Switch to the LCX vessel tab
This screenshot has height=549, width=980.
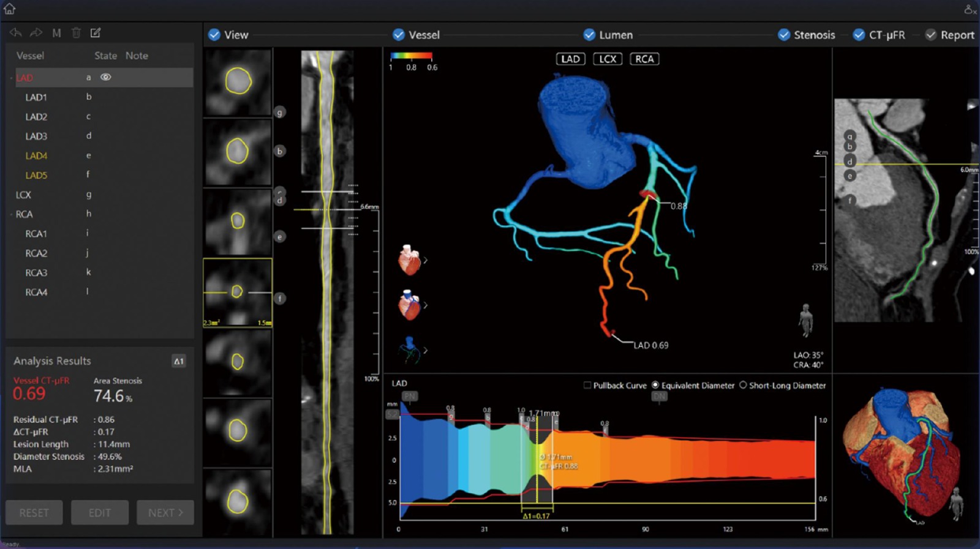[607, 59]
